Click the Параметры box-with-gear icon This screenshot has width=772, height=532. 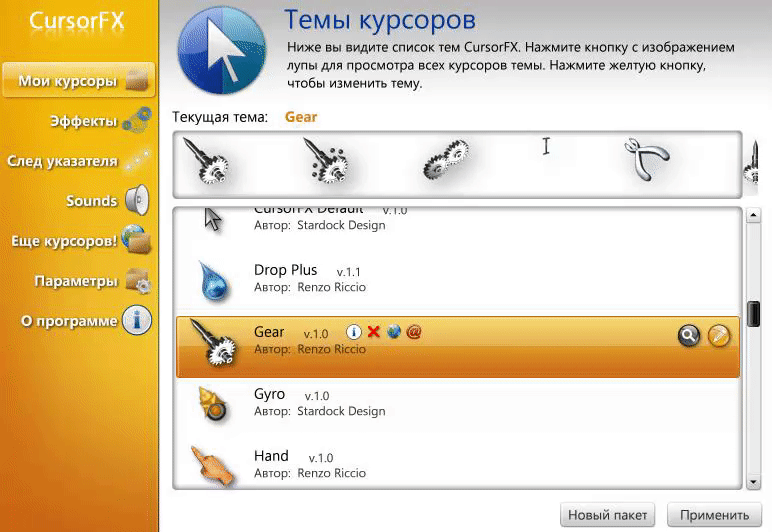(x=138, y=281)
